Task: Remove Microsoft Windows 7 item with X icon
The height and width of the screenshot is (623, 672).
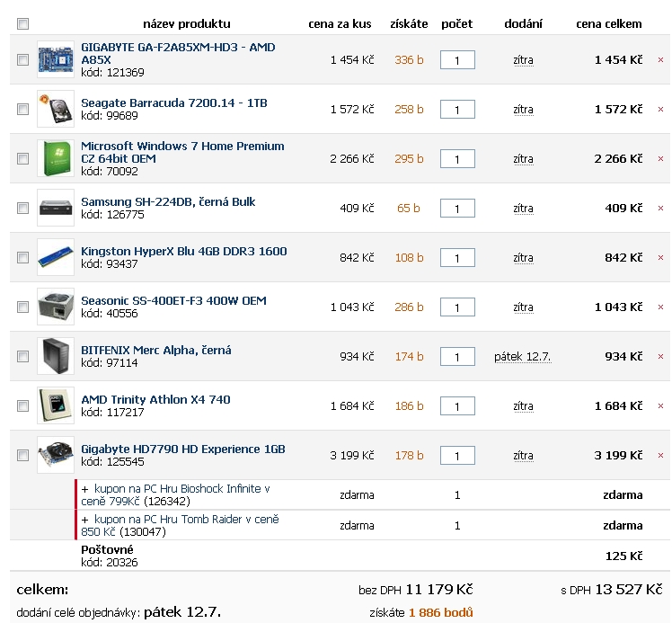Action: 660,159
